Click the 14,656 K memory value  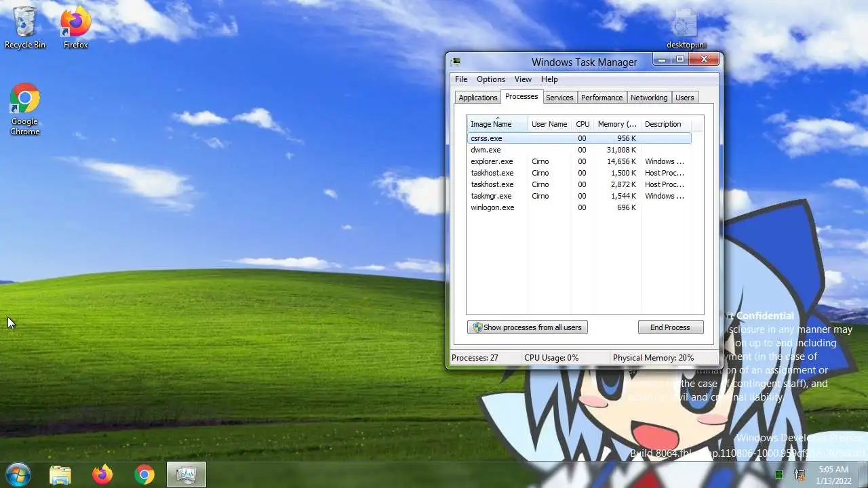coord(621,161)
